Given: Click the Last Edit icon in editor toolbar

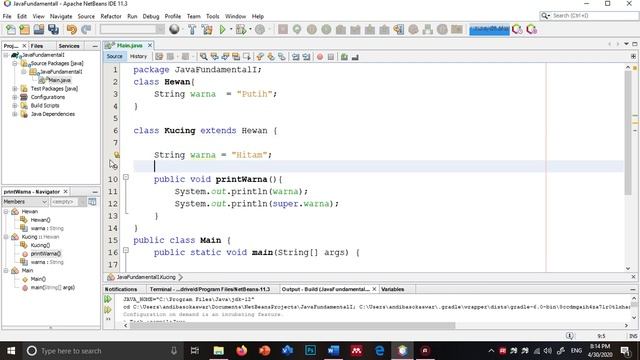Looking at the screenshot, I should (x=159, y=57).
